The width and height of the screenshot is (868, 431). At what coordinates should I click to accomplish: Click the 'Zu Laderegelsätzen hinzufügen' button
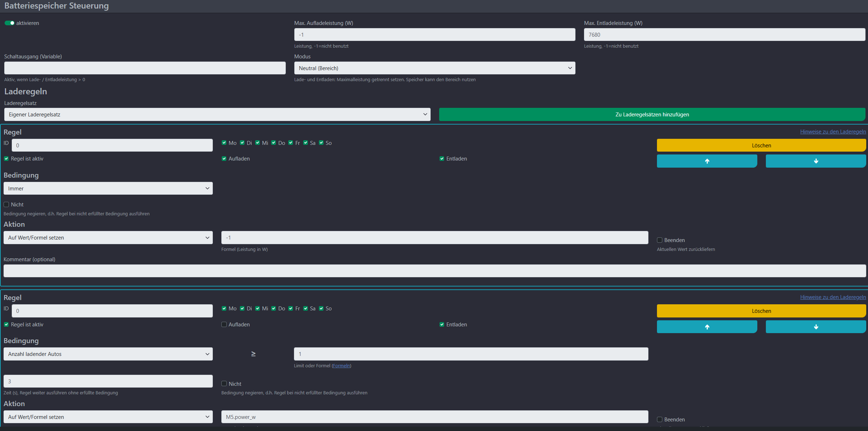[652, 115]
